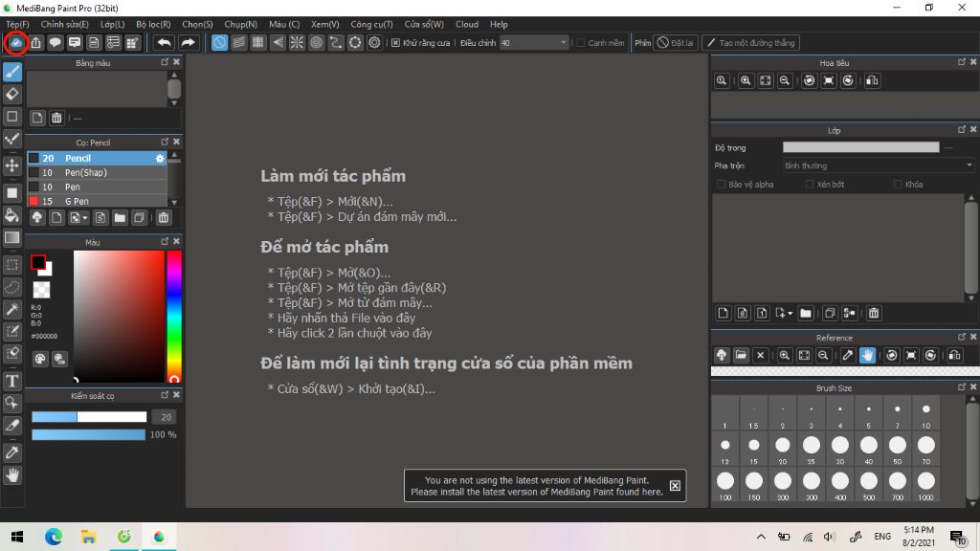
Task: Select the black foreground color swatch
Action: point(38,262)
